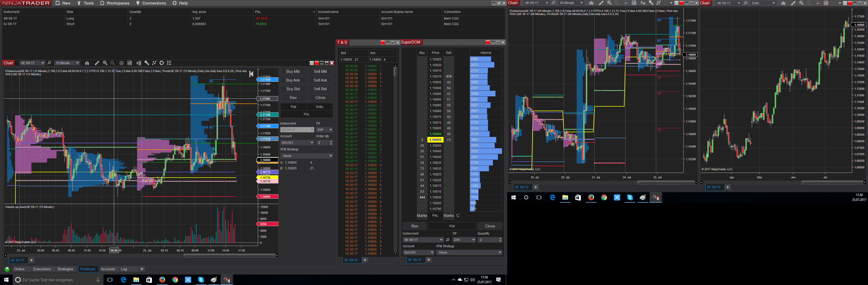Open data box in 15 Minute chart

[x=130, y=63]
